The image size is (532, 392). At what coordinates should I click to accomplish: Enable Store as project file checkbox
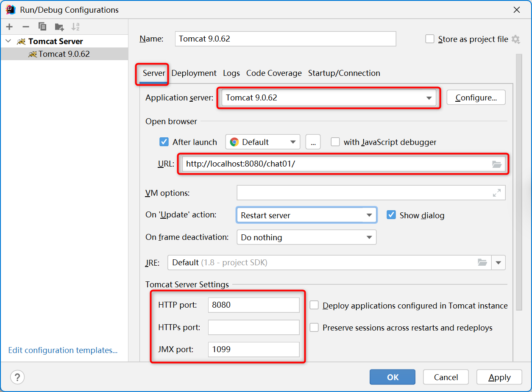point(430,39)
